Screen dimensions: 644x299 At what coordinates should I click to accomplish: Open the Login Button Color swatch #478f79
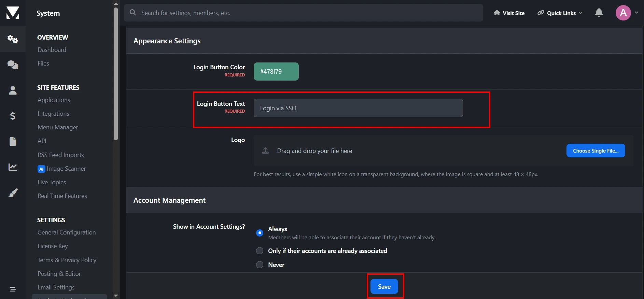point(276,71)
